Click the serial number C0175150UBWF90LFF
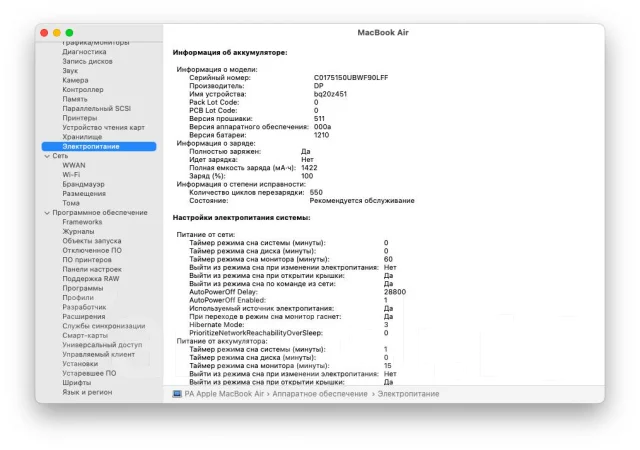Viewport: 640px width, 450px height. click(351, 78)
